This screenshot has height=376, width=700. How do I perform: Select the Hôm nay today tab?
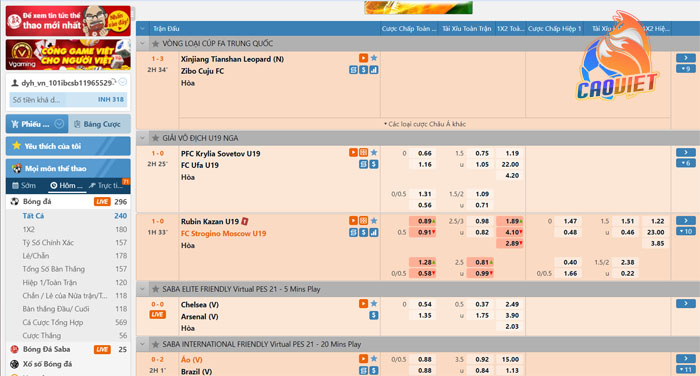pos(67,185)
